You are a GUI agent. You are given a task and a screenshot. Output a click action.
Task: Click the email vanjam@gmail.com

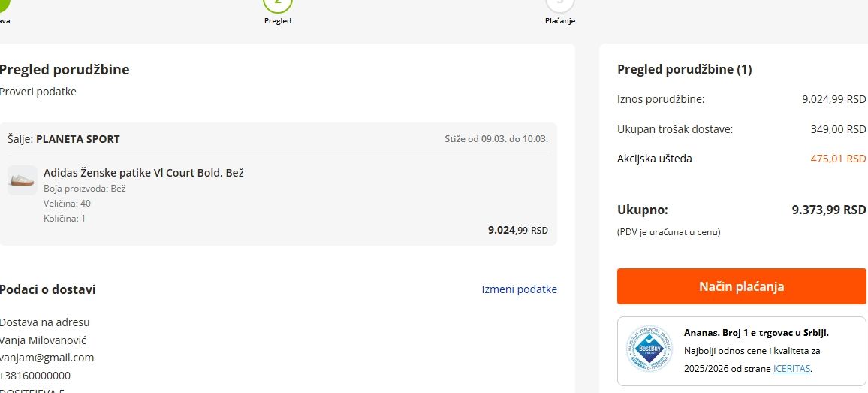[x=47, y=358]
